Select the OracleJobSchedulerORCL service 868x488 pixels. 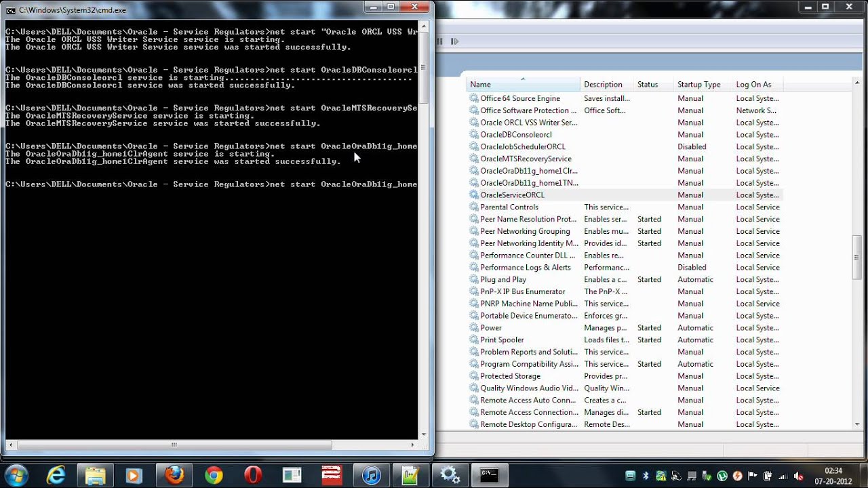click(625, 146)
